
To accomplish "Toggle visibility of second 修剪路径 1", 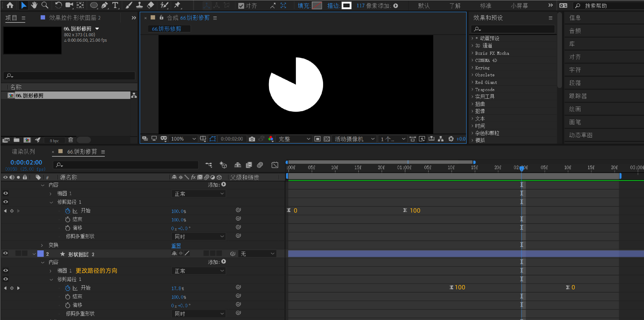I will (6, 279).
